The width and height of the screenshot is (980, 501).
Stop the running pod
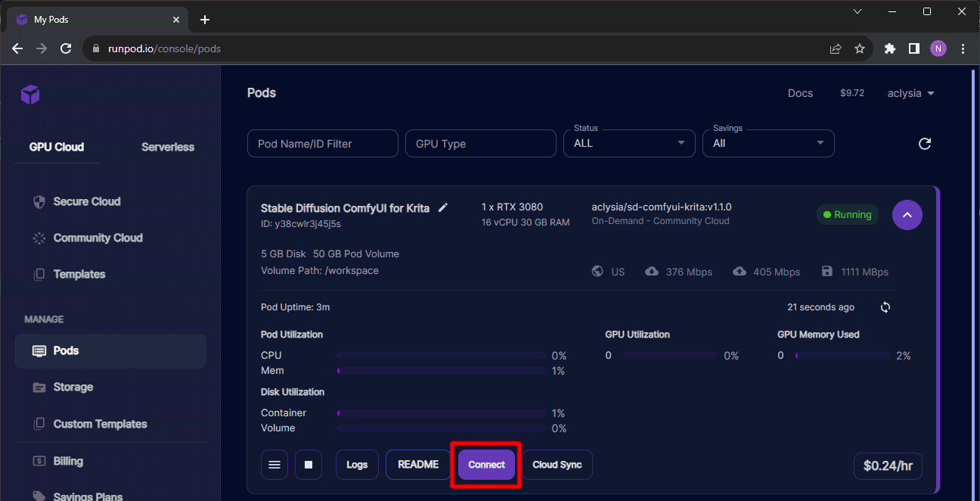[x=309, y=465]
